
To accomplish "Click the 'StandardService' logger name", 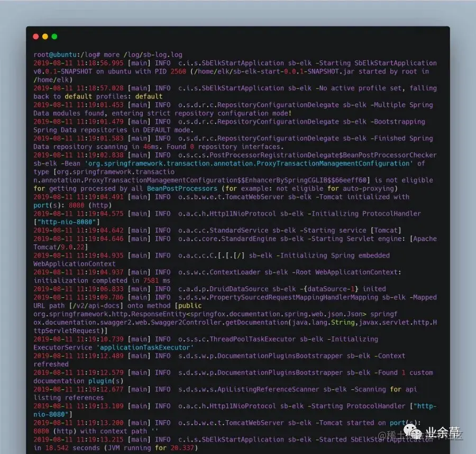I will point(239,230).
